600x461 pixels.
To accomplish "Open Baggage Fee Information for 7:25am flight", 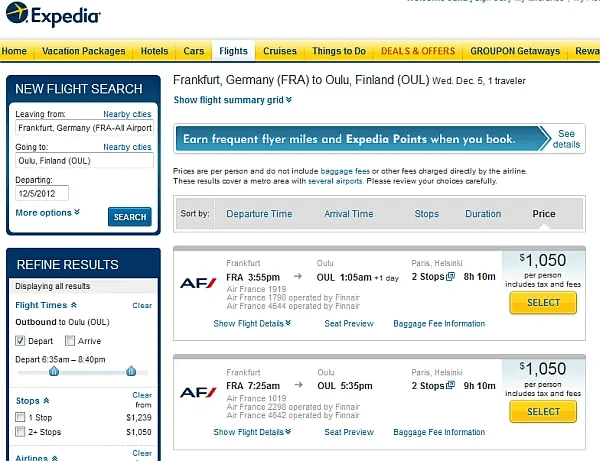I will pyautogui.click(x=439, y=432).
